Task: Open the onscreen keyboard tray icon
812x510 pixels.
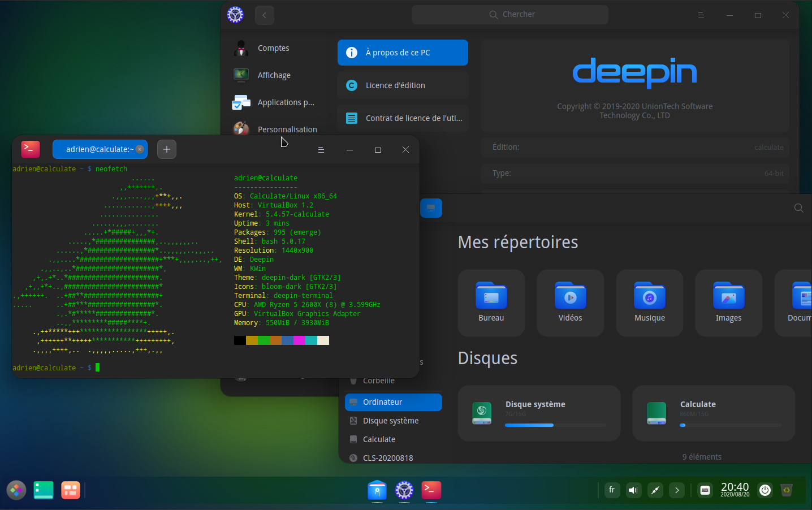Action: [x=705, y=490]
